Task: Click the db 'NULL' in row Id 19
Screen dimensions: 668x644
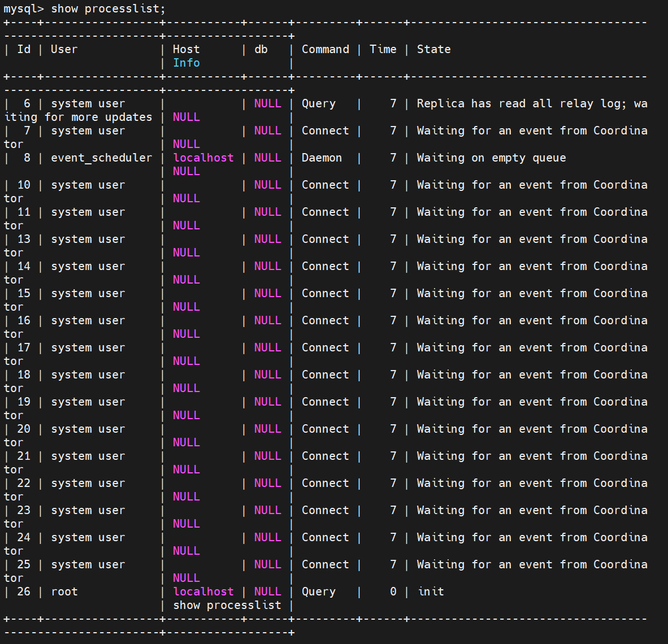Action: (x=267, y=402)
